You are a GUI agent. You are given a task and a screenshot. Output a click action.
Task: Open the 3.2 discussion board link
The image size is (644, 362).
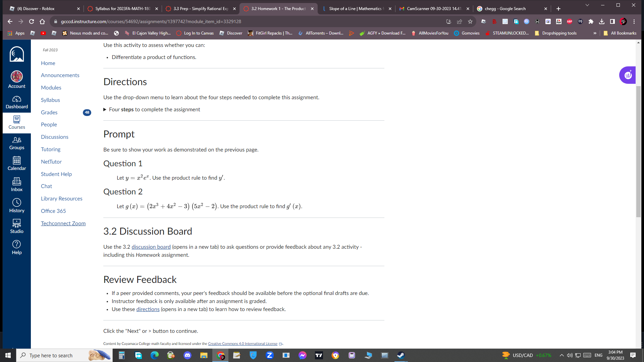tap(151, 247)
